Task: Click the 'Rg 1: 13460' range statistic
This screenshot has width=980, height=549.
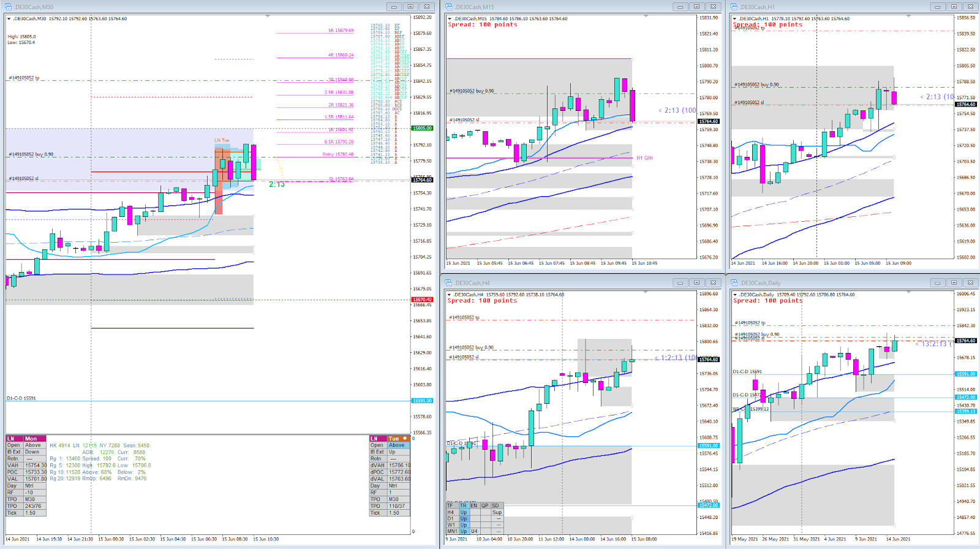Action: [65, 459]
